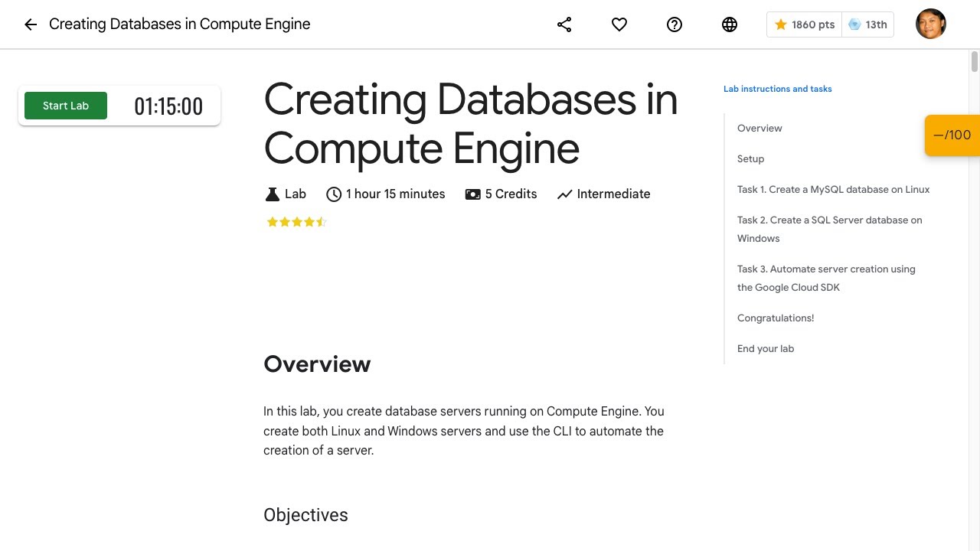Click the header title Creating Databases in Compute Engine
Viewport: 980px width, 551px height.
coord(180,24)
